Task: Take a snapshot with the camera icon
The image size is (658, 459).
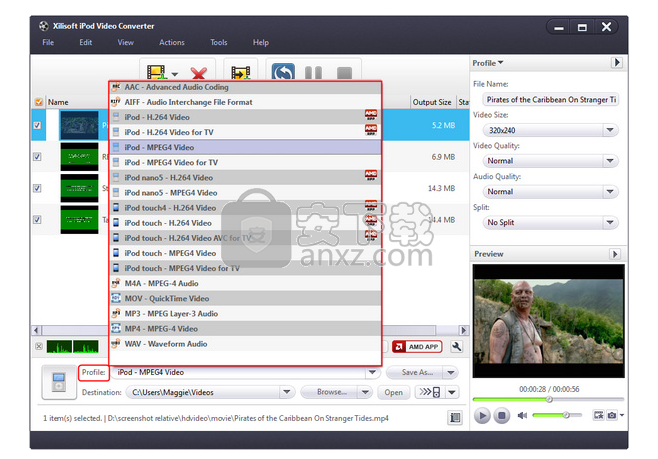Action: click(x=612, y=415)
